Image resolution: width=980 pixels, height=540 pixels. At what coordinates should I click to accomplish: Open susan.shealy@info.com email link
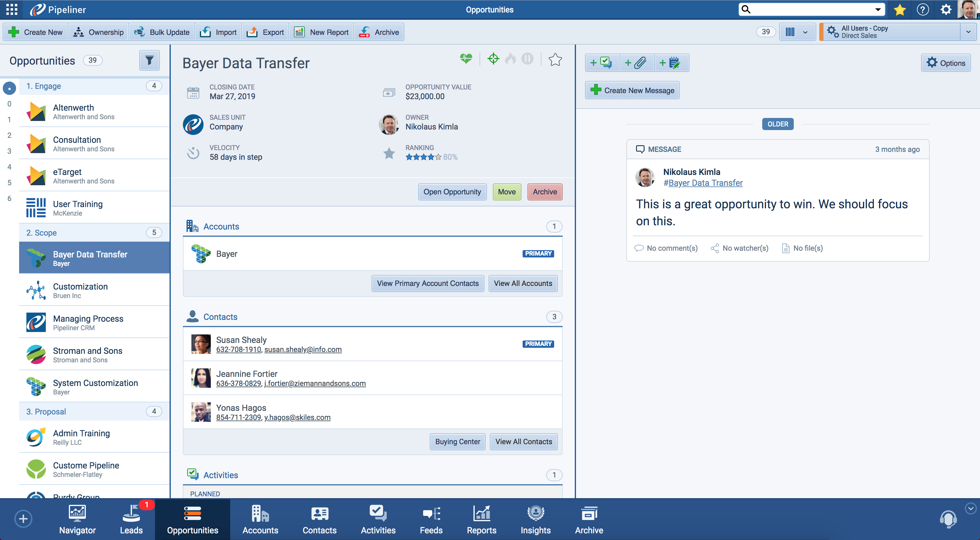click(303, 350)
